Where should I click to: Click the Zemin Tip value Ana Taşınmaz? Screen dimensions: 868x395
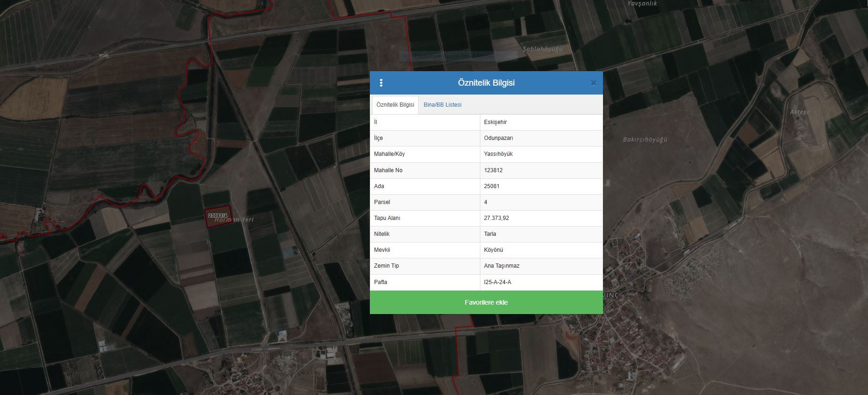point(501,266)
